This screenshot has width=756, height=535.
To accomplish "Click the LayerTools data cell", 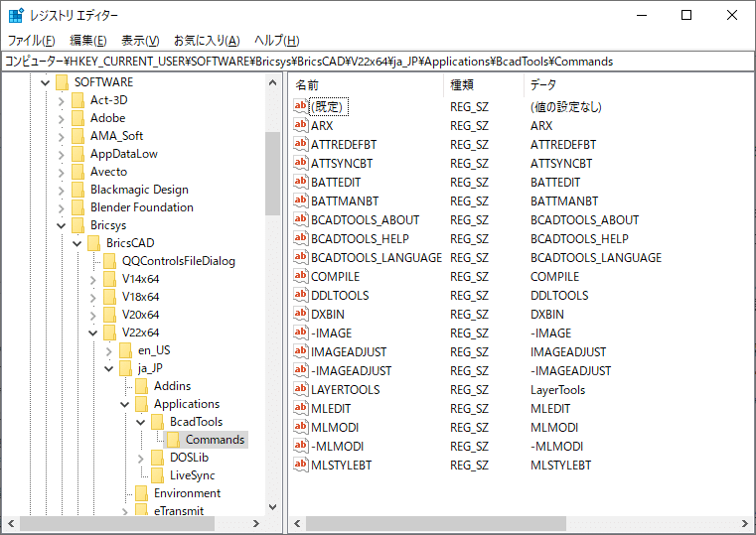I will point(557,389).
